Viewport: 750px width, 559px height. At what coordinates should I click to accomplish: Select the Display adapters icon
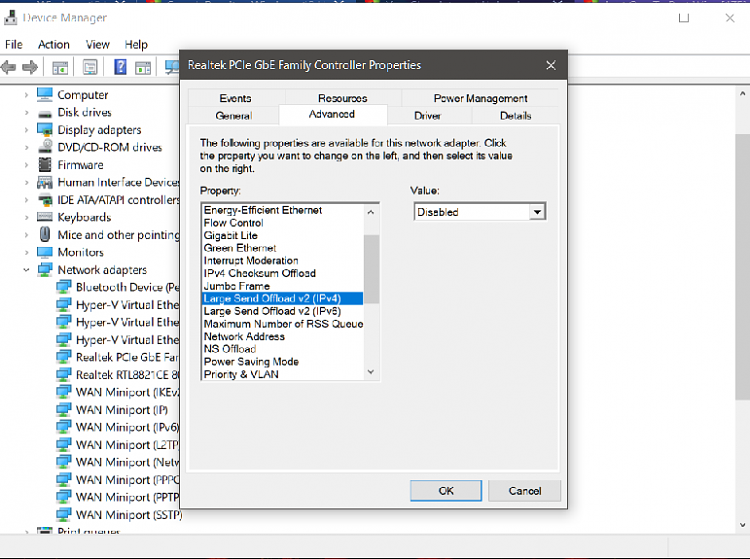point(44,130)
